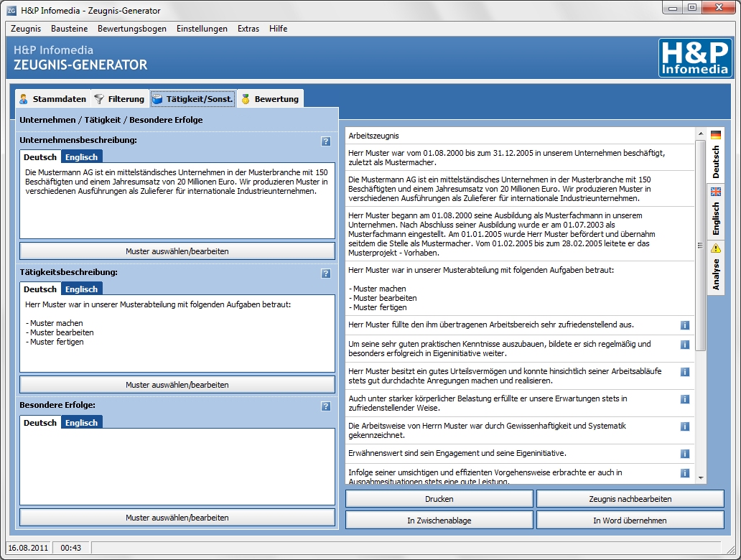Select the Tätigkeit/Sonst. tab
Image resolution: width=741 pixels, height=560 pixels.
(x=193, y=99)
